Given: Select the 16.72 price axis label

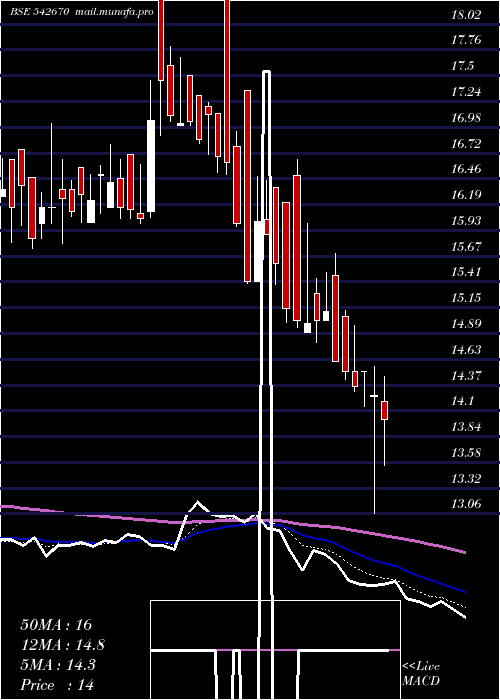Looking at the screenshot, I should (x=466, y=144).
